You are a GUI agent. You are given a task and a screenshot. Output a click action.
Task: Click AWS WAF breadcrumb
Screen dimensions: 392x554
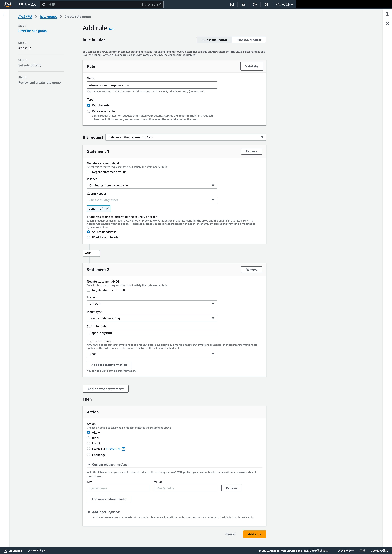pos(25,17)
